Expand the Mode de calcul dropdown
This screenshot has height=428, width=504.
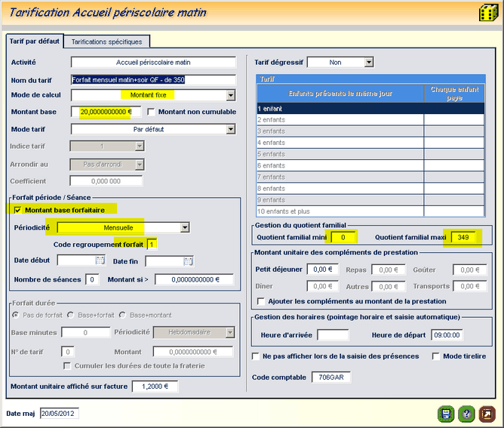(231, 95)
